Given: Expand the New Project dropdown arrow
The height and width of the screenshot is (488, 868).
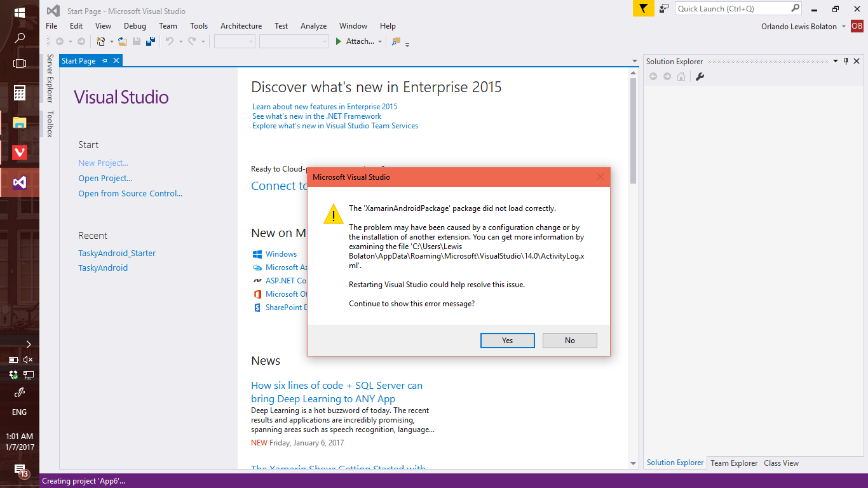Looking at the screenshot, I should (111, 42).
